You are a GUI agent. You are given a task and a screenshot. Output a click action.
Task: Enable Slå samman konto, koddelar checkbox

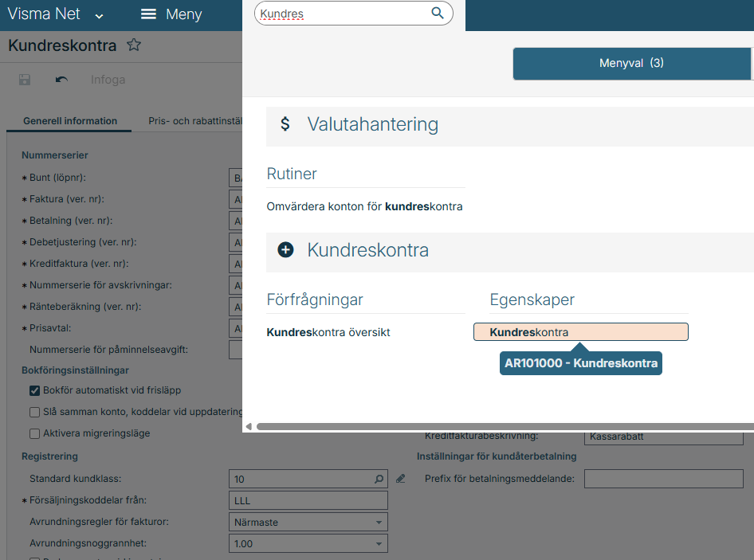[x=34, y=413]
